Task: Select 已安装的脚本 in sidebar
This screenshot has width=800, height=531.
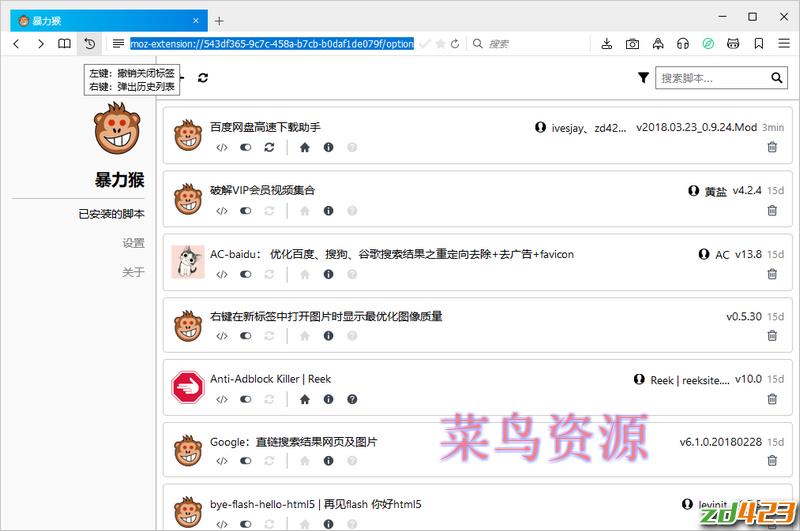Action: tap(111, 214)
